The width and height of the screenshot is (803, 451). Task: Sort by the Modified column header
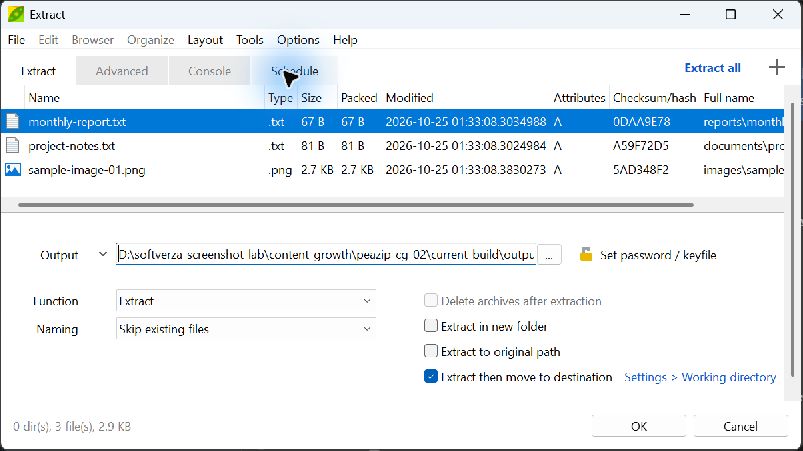(409, 97)
